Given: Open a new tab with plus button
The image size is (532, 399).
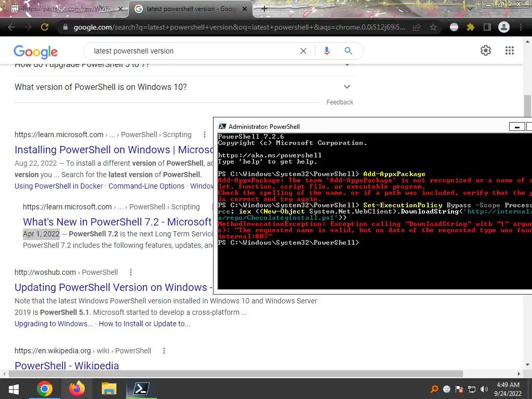Looking at the screenshot, I should pyautogui.click(x=264, y=9).
